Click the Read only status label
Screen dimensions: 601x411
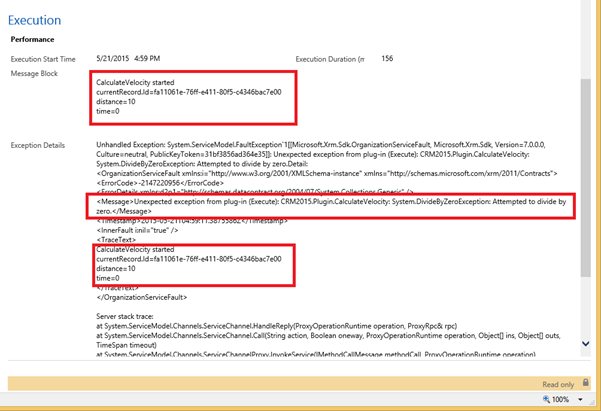pos(558,384)
